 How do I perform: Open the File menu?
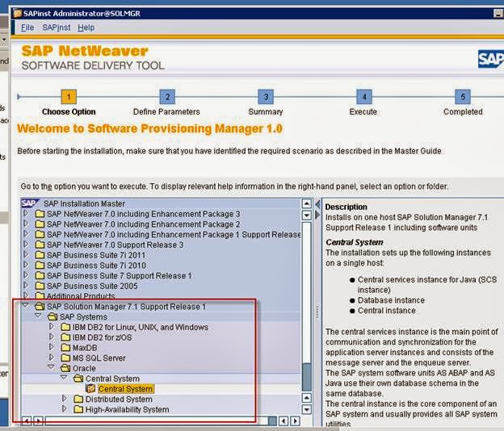point(27,27)
